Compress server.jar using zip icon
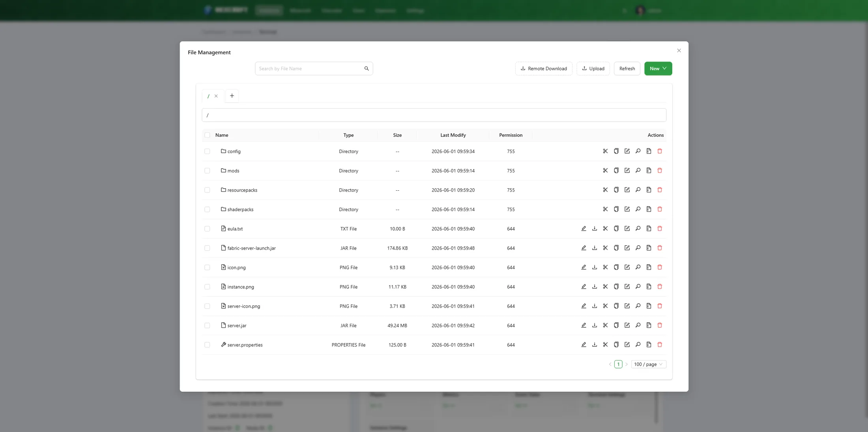868x432 pixels. 649,325
